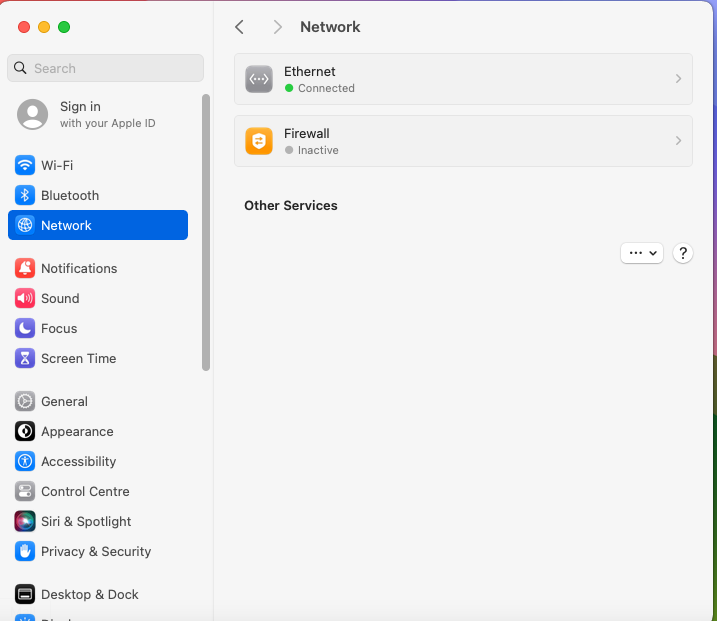Open the ellipsis actions dropdown menu
This screenshot has height=621, width=717.
(x=642, y=253)
